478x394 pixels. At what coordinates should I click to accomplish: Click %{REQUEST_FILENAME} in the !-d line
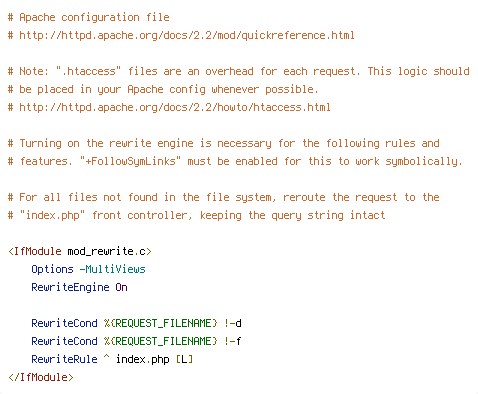tap(161, 323)
